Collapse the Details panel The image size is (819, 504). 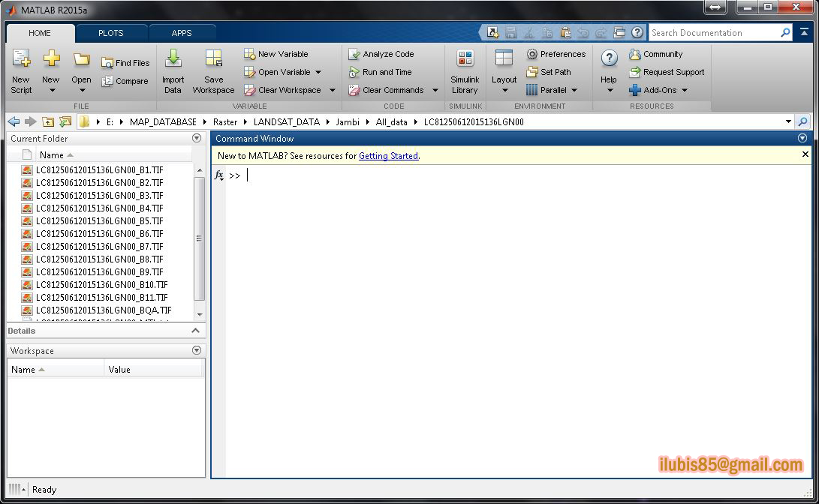coord(196,330)
